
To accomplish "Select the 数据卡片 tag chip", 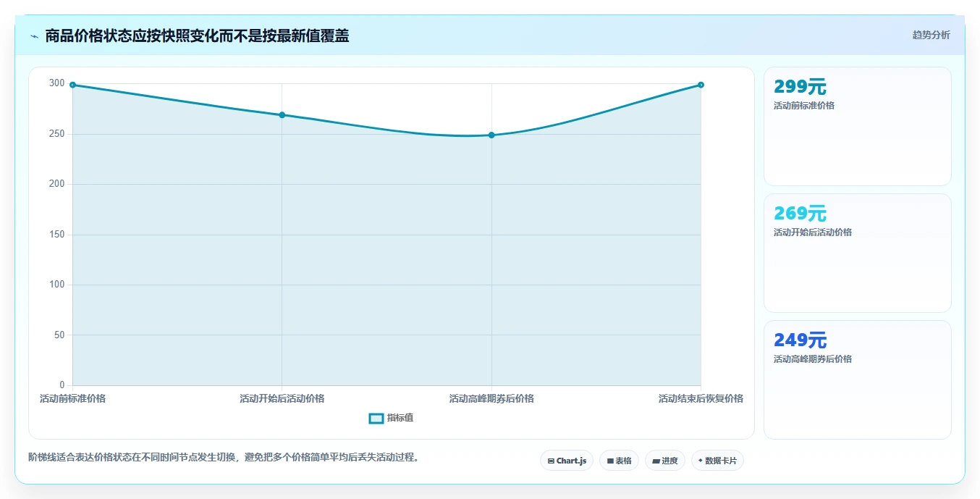I will tap(717, 461).
